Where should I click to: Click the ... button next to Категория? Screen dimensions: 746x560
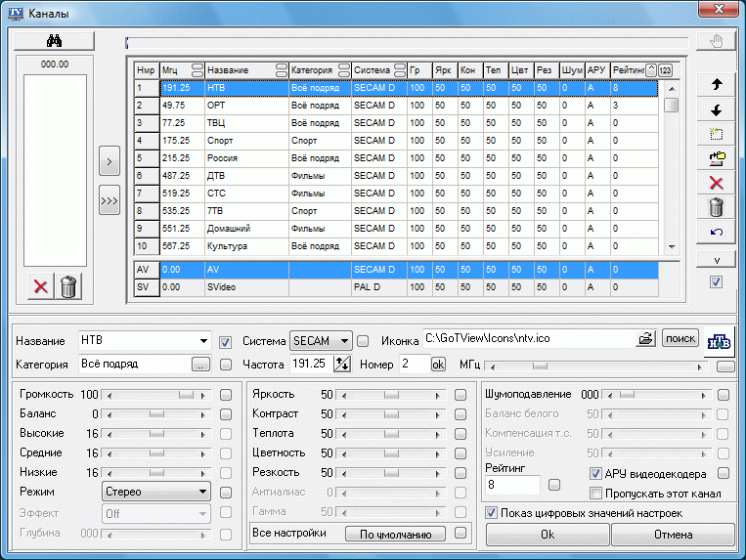tap(200, 365)
